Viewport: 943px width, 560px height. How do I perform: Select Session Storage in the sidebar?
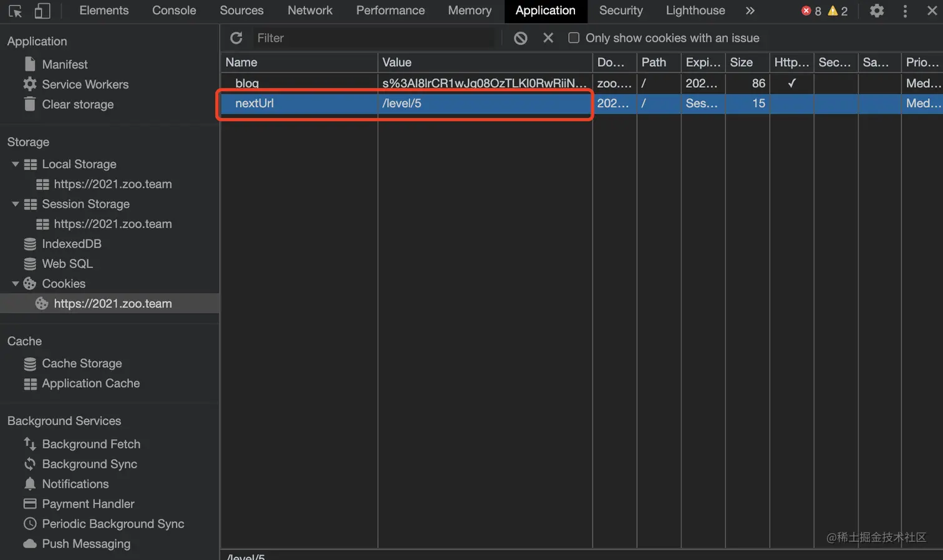pyautogui.click(x=86, y=204)
